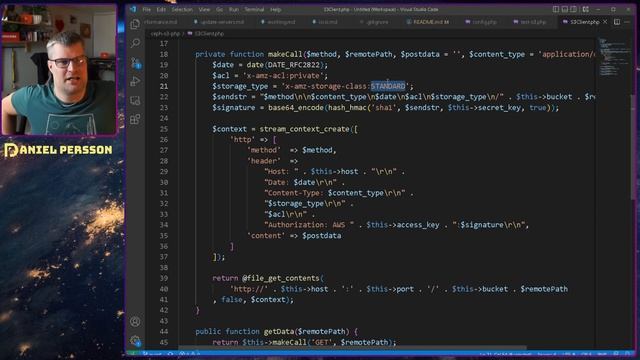
Task: Open the Accounts menu icon
Action: [x=135, y=322]
